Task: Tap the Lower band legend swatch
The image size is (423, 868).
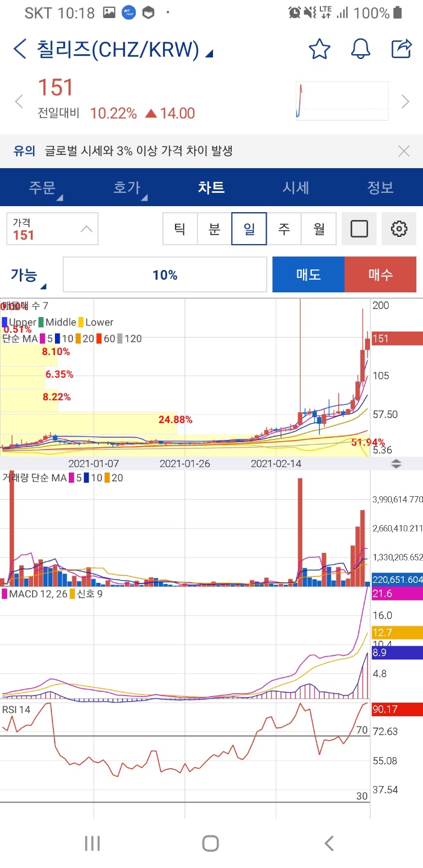Action: pos(81,322)
